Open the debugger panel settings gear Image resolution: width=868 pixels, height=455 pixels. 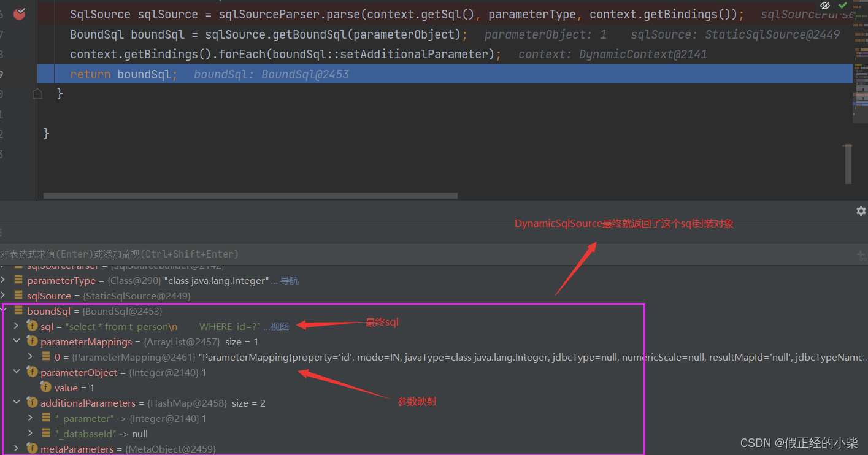coord(861,211)
